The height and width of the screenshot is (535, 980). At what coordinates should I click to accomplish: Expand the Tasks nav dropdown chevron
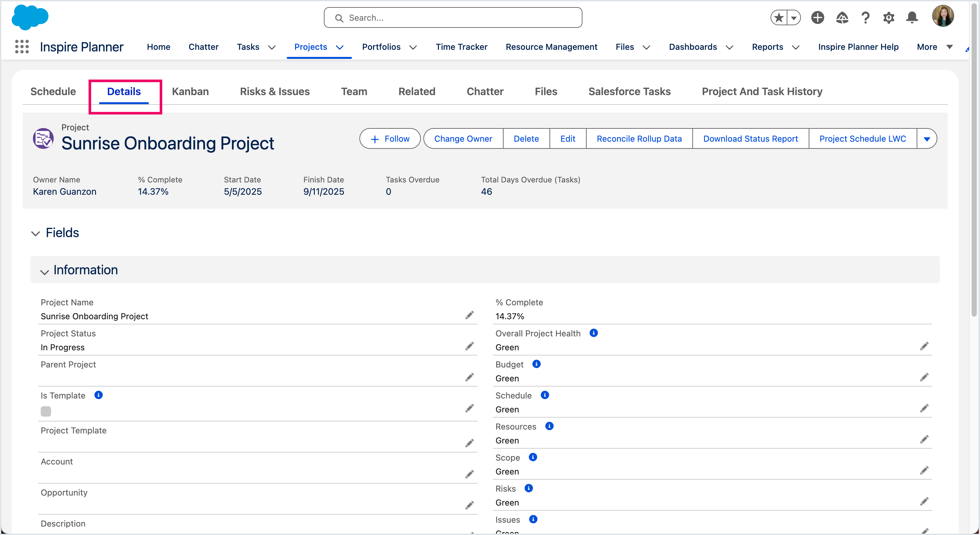[272, 47]
